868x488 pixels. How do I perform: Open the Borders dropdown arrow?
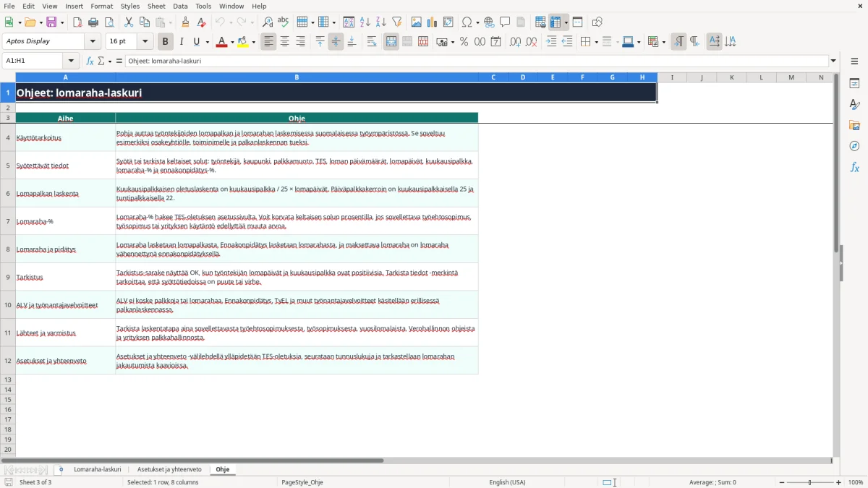(595, 42)
